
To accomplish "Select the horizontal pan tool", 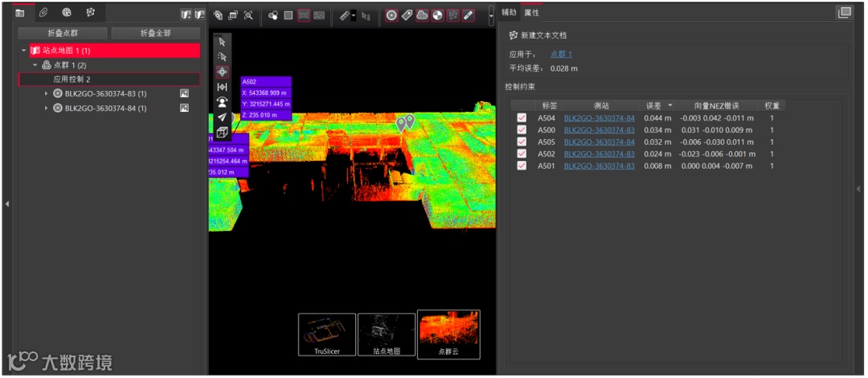I will (x=222, y=87).
